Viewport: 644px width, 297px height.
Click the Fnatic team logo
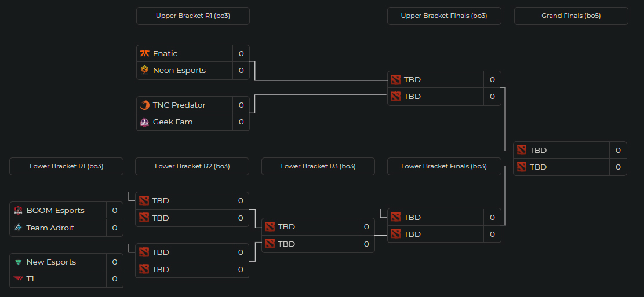[x=144, y=53]
